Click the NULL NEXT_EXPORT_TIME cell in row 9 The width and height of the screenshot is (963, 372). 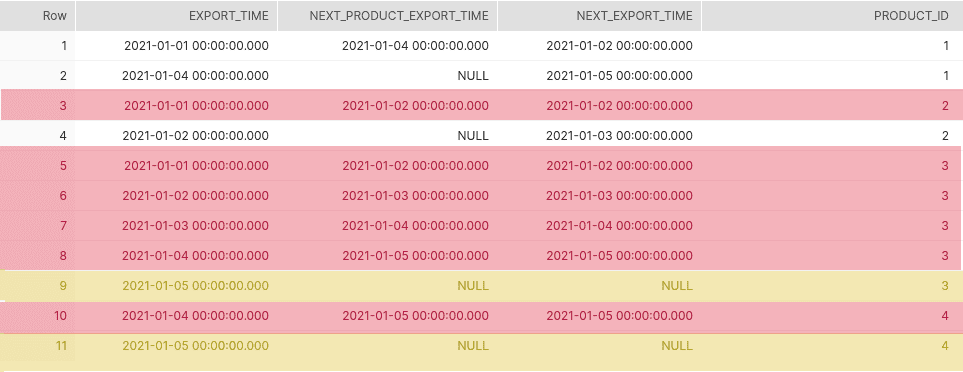pos(677,285)
